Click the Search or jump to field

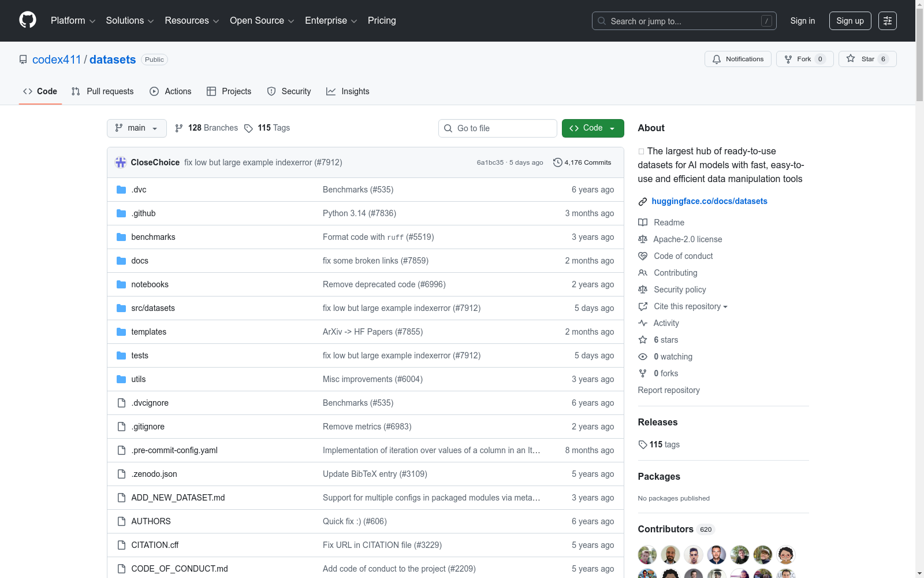pyautogui.click(x=684, y=21)
